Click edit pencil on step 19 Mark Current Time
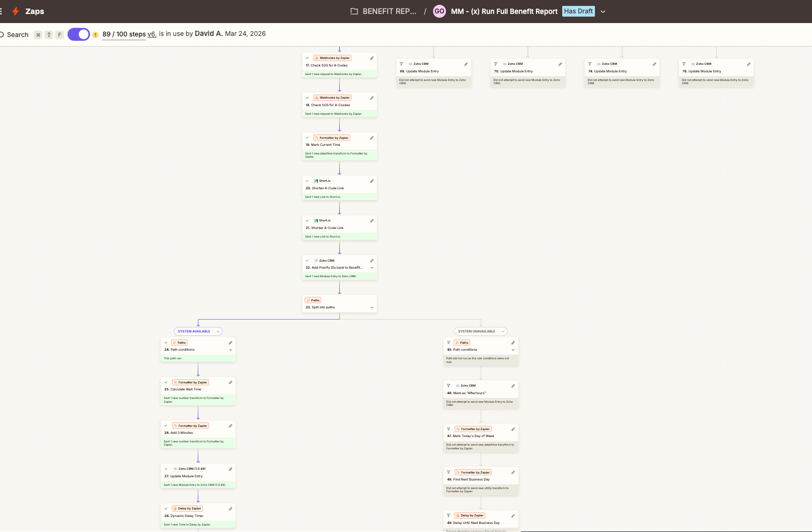 [371, 138]
